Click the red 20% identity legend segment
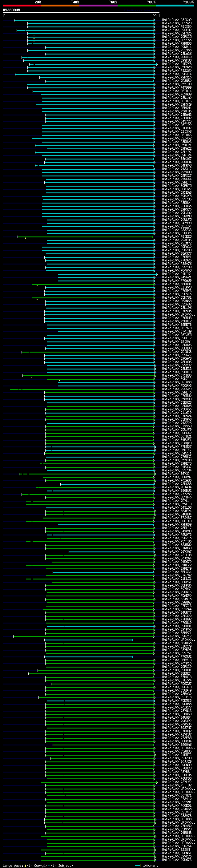Screen dimensions: 197x868 click(22, 6)
